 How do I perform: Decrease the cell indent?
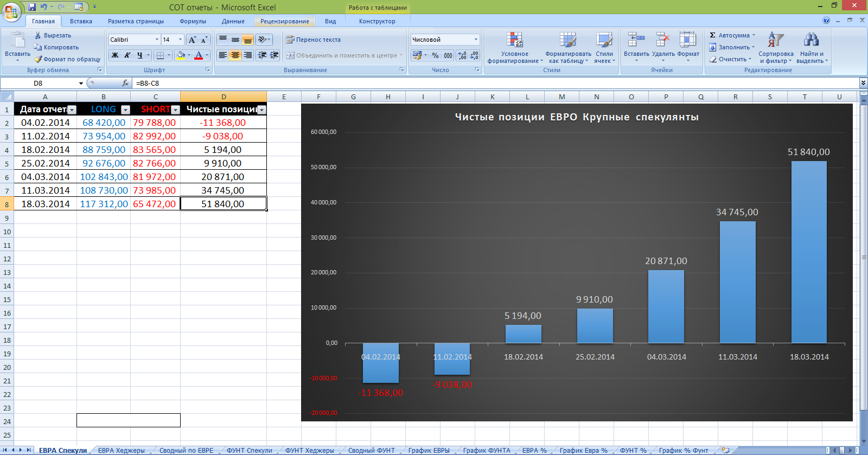pyautogui.click(x=263, y=55)
